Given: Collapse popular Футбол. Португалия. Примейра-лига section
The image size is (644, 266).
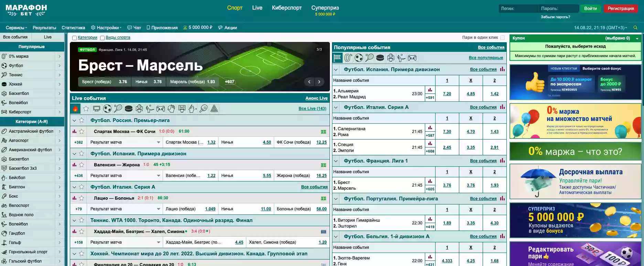Looking at the screenshot, I should (x=336, y=199).
